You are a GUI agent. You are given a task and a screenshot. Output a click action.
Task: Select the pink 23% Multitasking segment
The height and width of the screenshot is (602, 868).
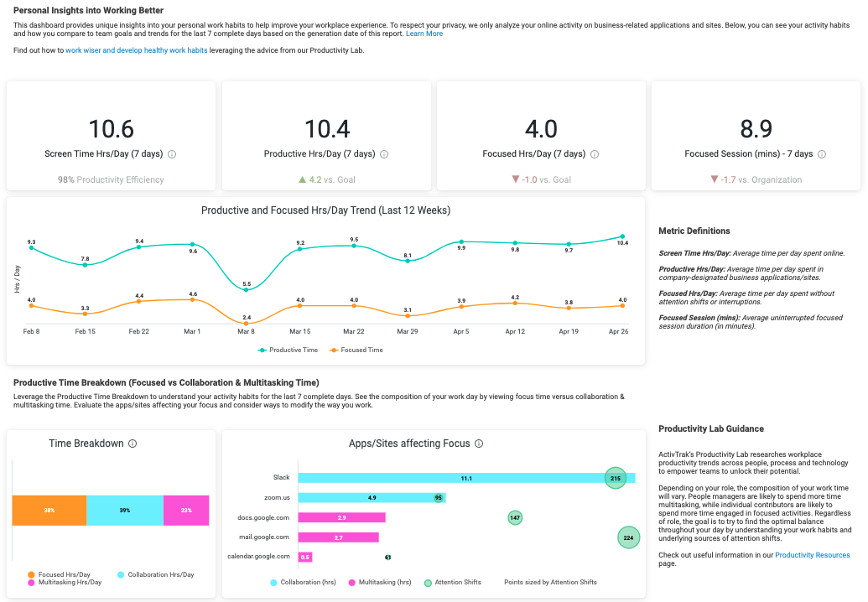coord(186,510)
